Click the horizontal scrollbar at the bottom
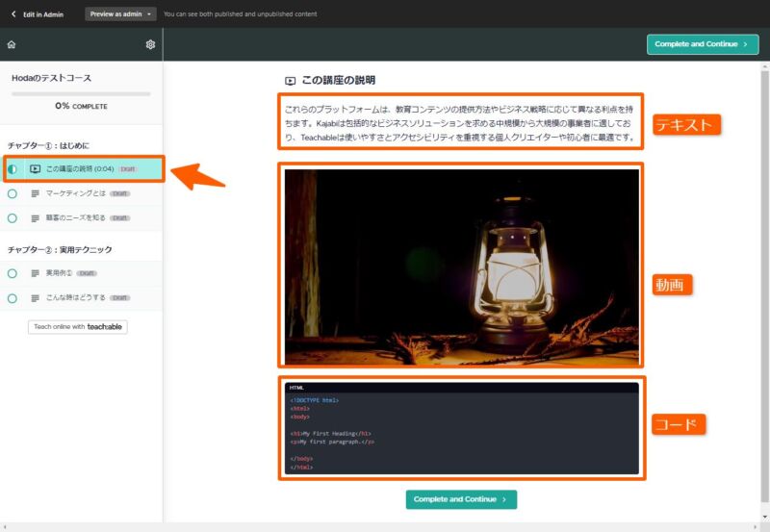This screenshot has height=532, width=770. 378,527
